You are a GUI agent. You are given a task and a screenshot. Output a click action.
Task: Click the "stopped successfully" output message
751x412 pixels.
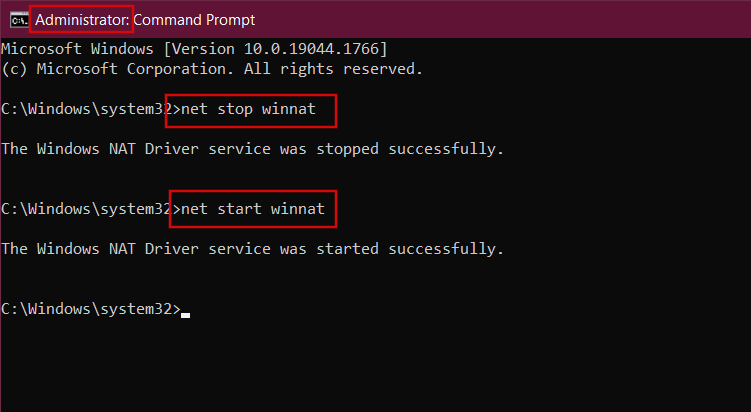coord(252,149)
